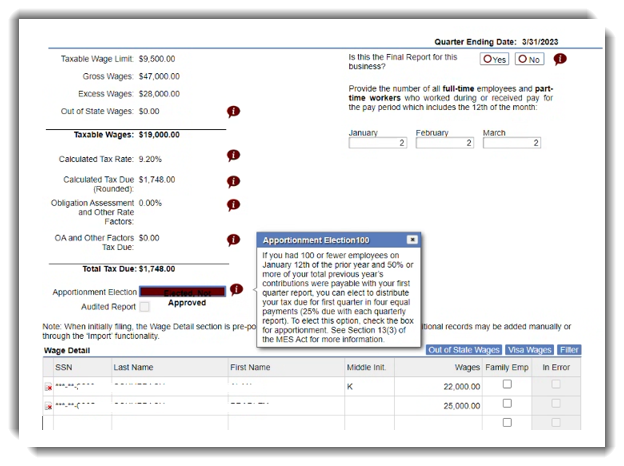Select middle initial K cell
Screen dimensions: 624x466
tap(370, 387)
